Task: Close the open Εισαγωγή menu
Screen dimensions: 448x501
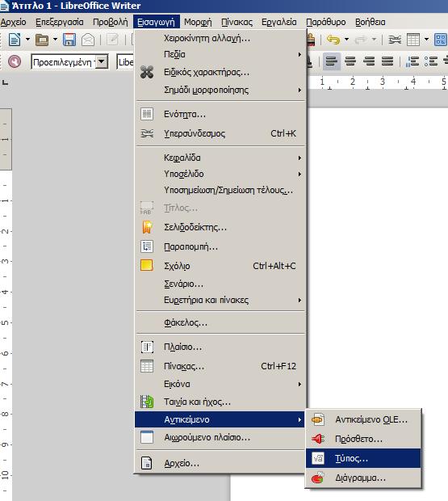Action: [157, 22]
